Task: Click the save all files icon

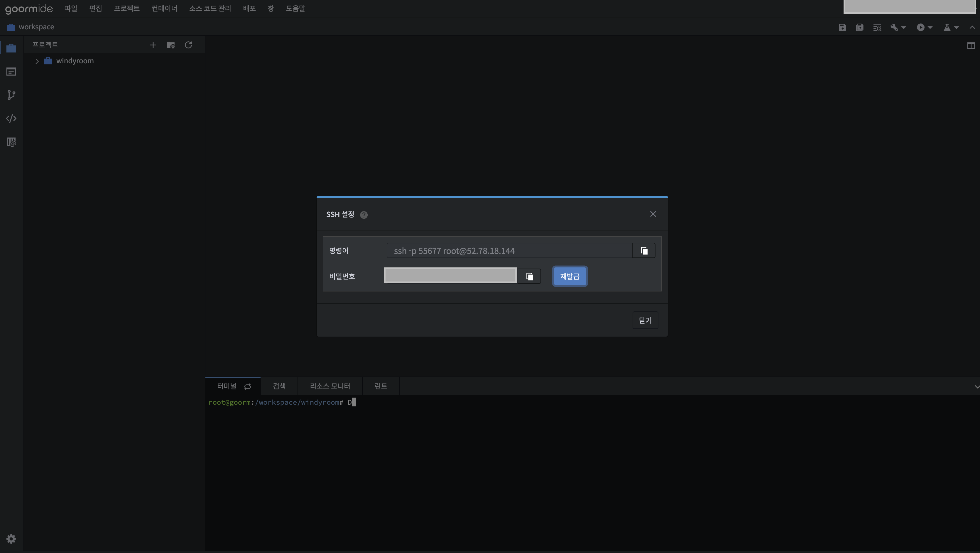Action: (x=859, y=27)
